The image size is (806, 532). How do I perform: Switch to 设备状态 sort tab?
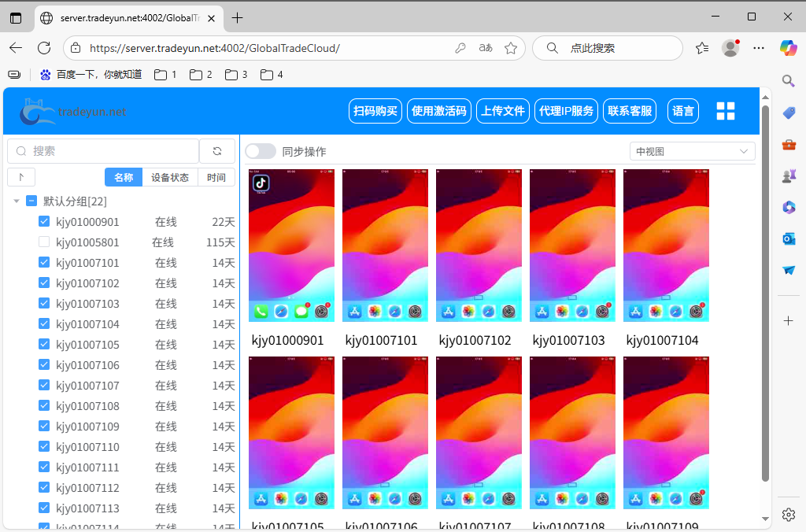pyautogui.click(x=170, y=177)
